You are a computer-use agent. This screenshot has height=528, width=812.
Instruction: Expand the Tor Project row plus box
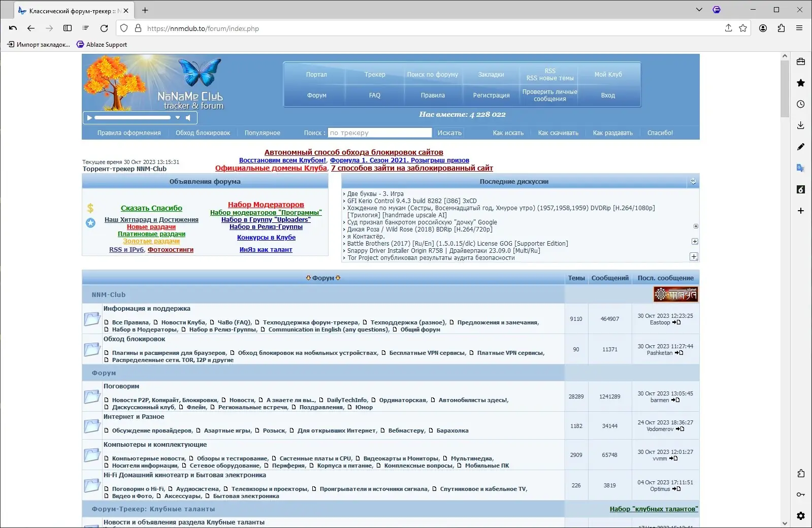694,257
